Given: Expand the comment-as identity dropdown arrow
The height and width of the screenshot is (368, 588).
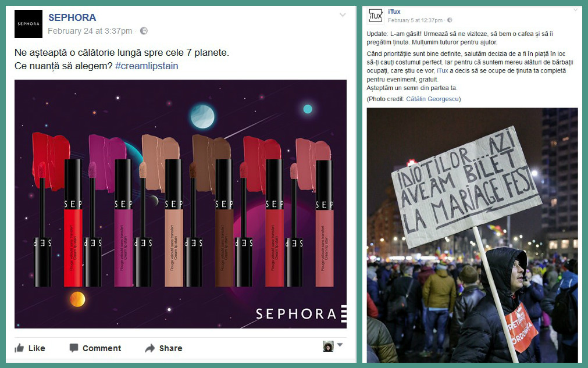Looking at the screenshot, I should click(340, 345).
